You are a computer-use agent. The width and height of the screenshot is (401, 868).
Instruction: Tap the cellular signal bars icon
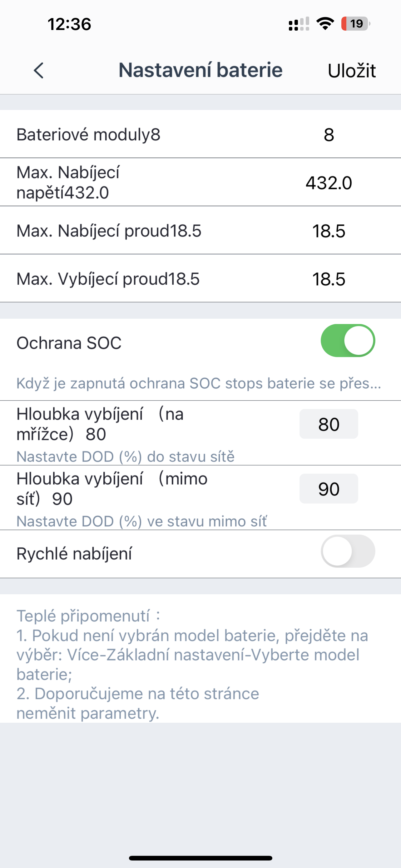point(299,24)
